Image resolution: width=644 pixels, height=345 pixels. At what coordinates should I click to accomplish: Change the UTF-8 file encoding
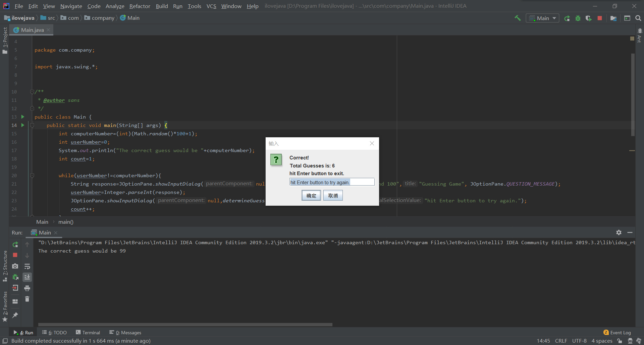tap(579, 341)
